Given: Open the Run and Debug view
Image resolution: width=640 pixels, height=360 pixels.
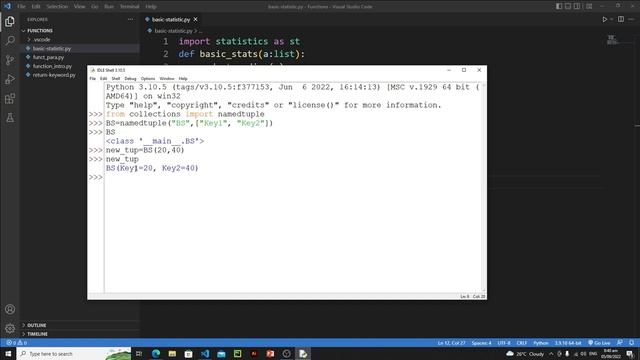Looking at the screenshot, I should pos(10,79).
